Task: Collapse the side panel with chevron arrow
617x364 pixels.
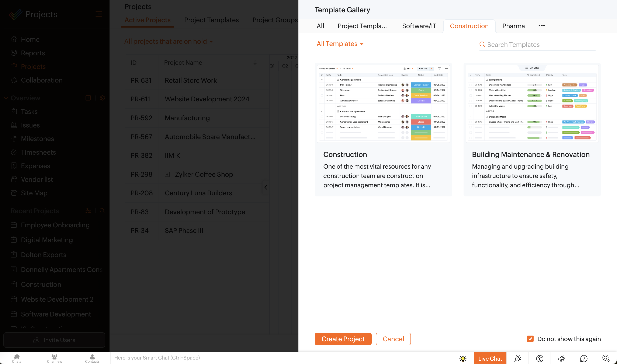Action: [x=266, y=187]
